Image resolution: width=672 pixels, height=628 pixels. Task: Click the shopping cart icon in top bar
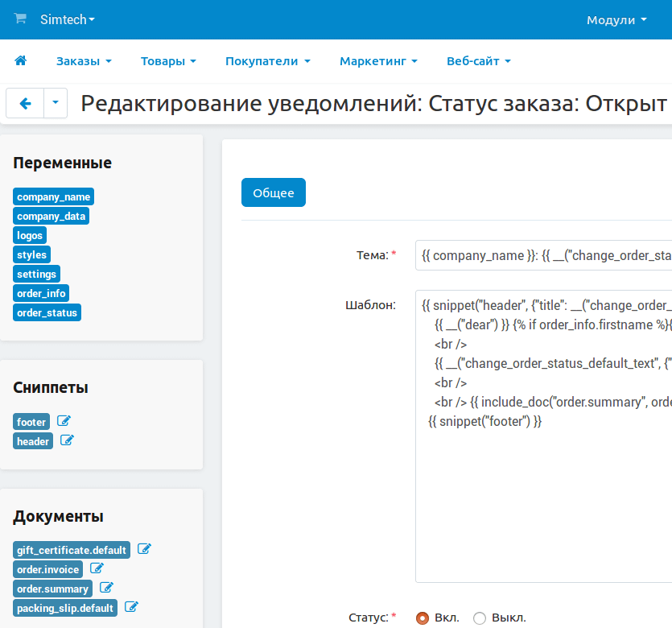click(x=20, y=19)
